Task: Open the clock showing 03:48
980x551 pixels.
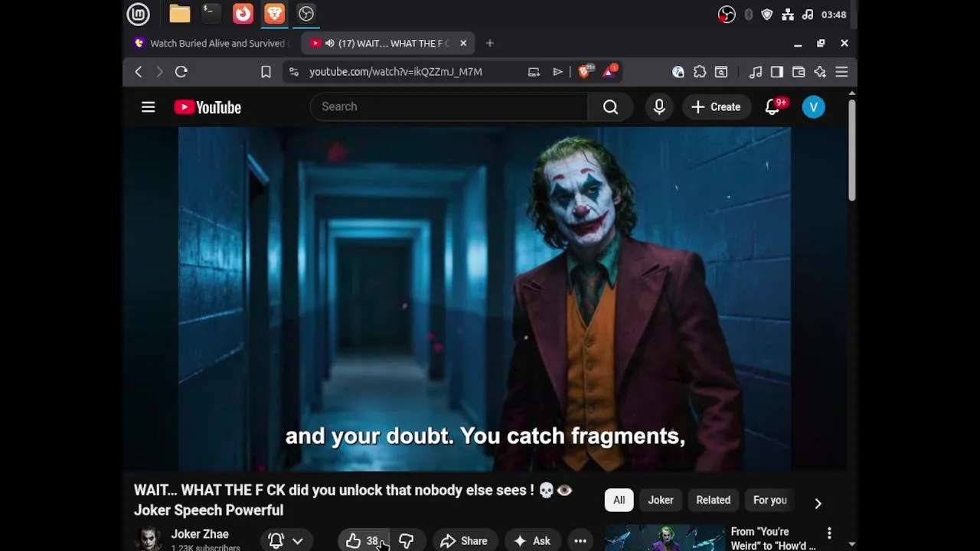Action: (x=834, y=15)
